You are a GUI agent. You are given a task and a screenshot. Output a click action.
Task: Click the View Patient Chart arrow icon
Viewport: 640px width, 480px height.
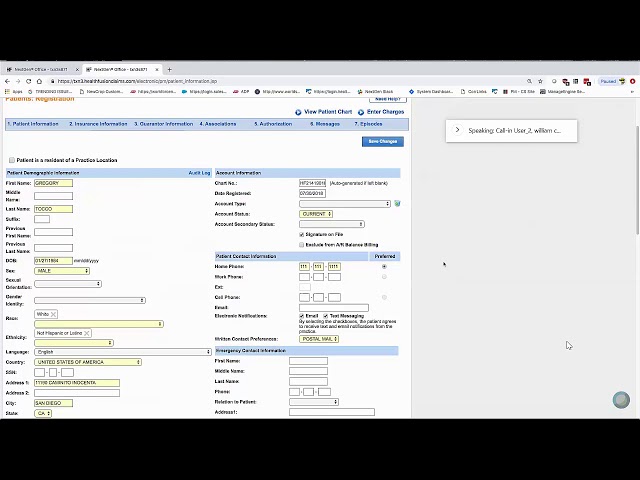pyautogui.click(x=298, y=112)
